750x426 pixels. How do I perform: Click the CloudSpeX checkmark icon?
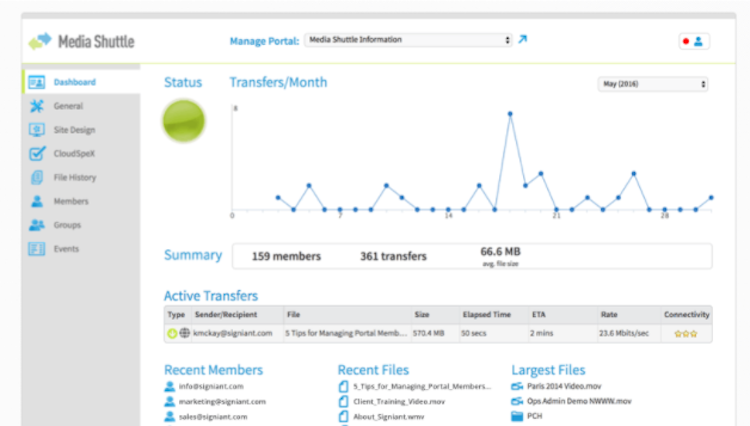(x=37, y=153)
